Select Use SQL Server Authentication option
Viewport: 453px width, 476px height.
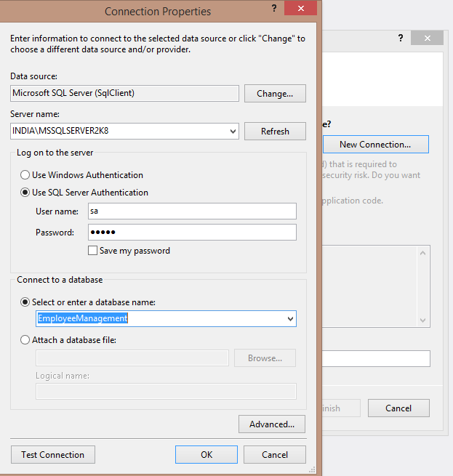point(25,193)
